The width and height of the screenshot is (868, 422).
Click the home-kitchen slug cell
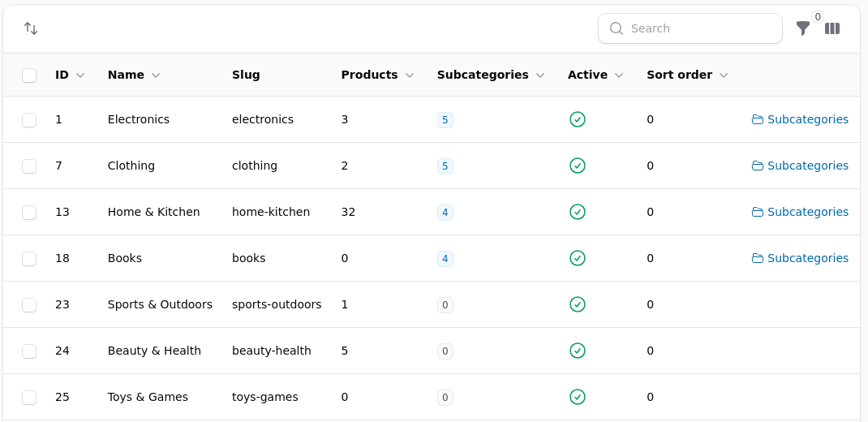[271, 212]
